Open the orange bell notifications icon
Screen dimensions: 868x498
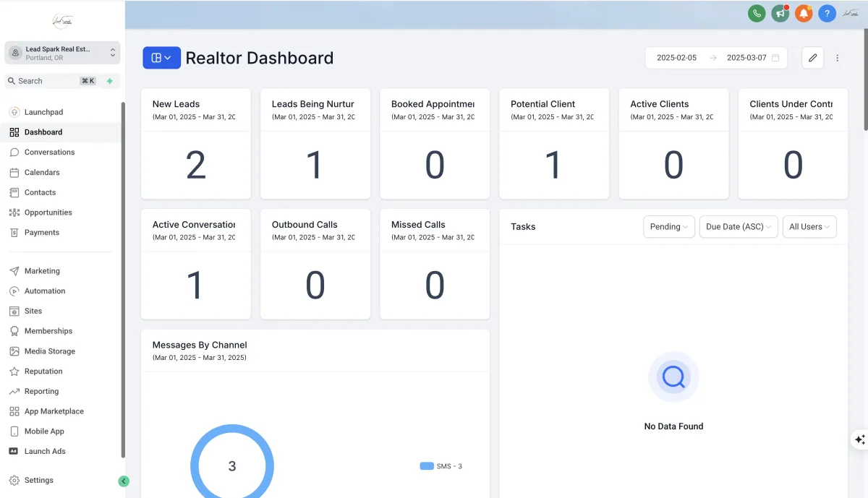point(804,13)
